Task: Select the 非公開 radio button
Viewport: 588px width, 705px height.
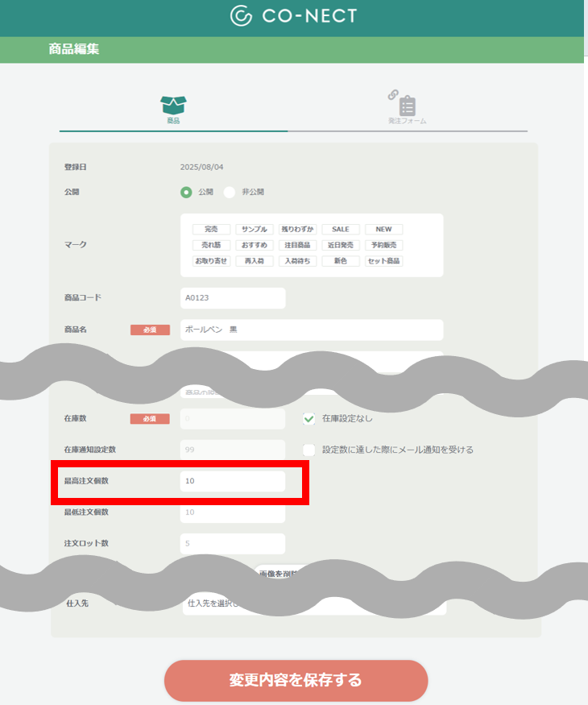Action: pos(230,192)
